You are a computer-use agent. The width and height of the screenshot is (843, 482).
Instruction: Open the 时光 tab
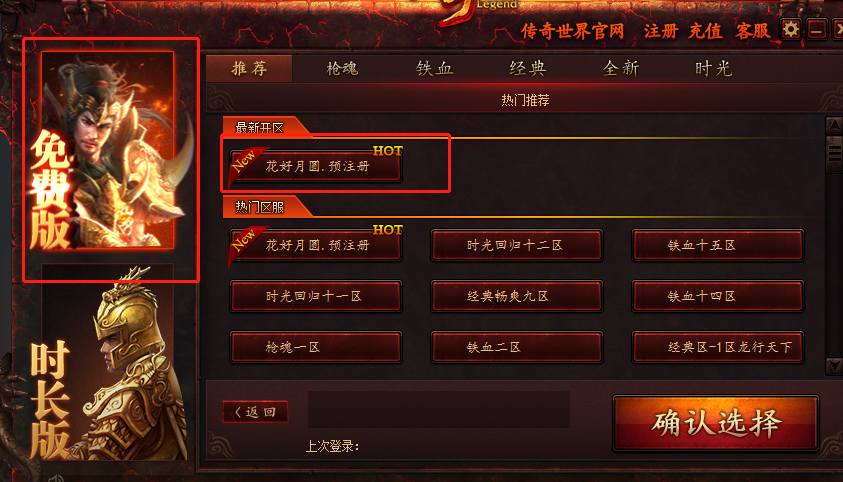pos(713,69)
